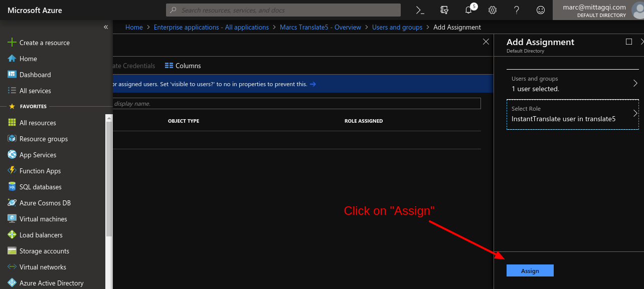Image resolution: width=644 pixels, height=289 pixels.
Task: Click the Microsoft Azure logo text
Action: (x=35, y=10)
